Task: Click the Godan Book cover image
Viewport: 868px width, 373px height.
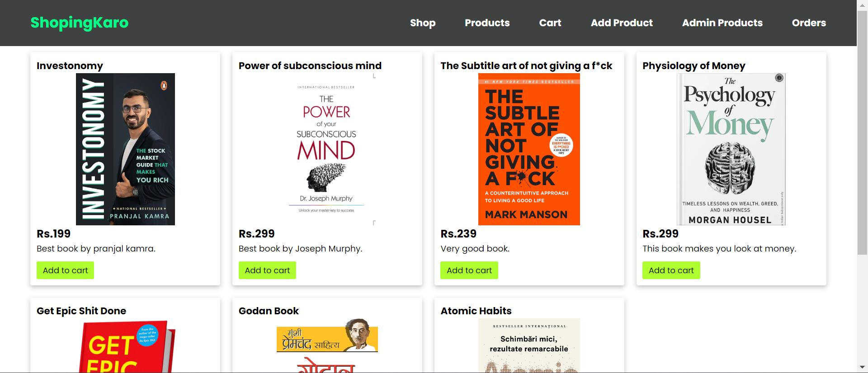Action: (327, 346)
